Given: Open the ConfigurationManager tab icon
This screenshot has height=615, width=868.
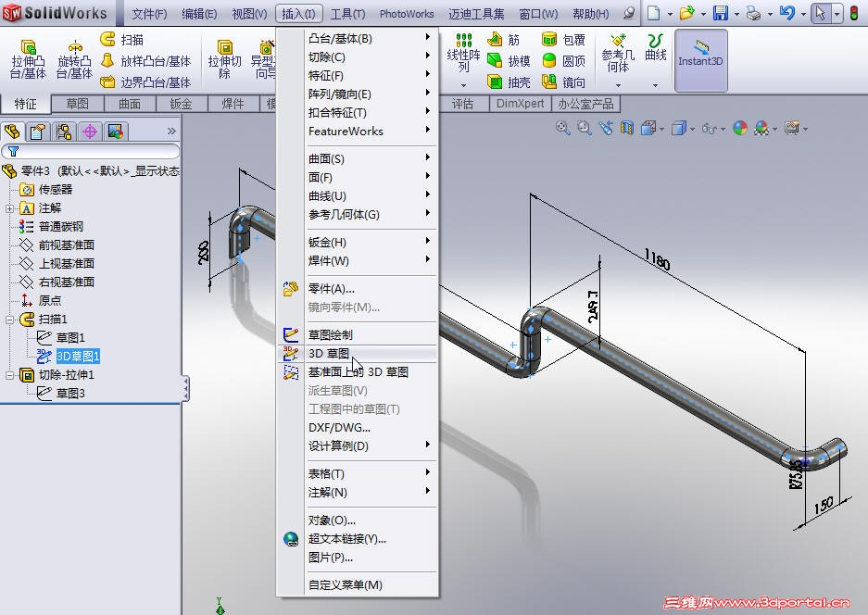Looking at the screenshot, I should [64, 132].
